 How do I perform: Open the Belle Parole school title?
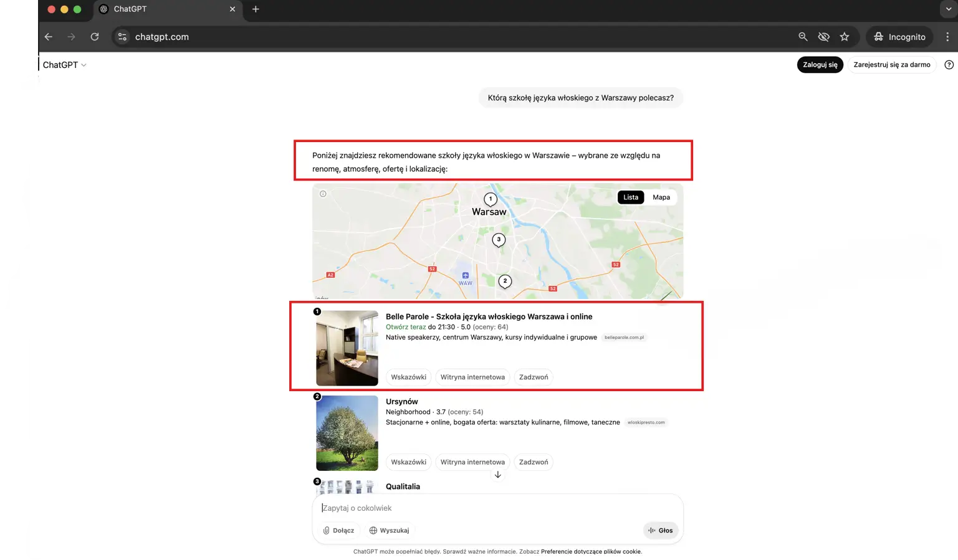pos(489,316)
